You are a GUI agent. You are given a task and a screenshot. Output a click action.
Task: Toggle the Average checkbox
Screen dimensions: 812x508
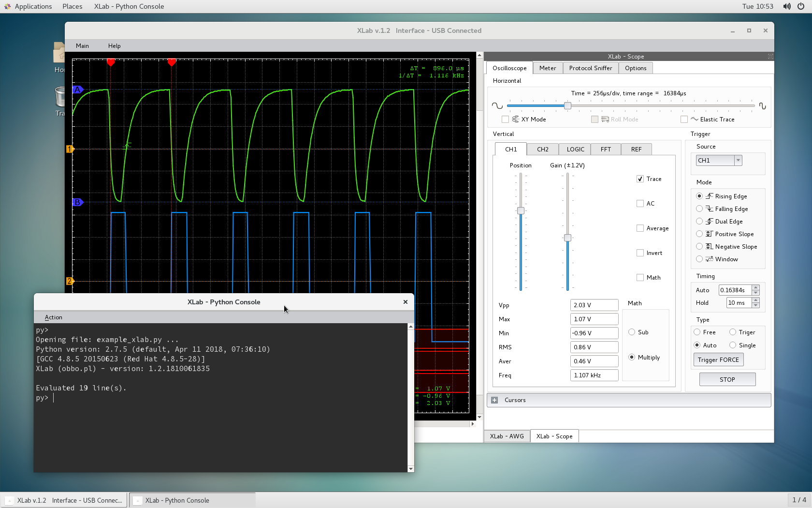(640, 228)
